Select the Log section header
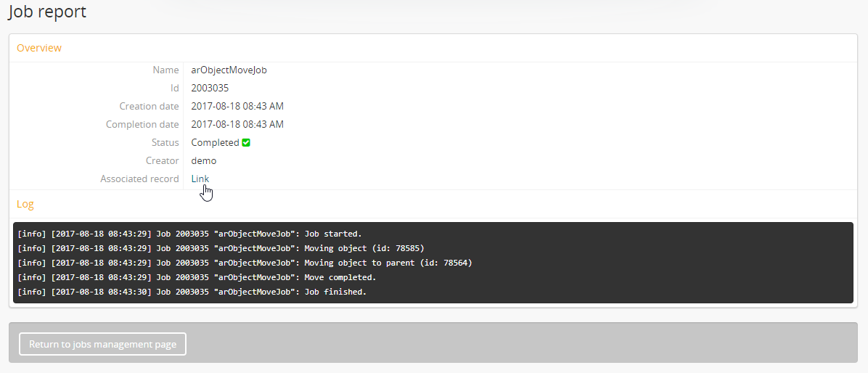Image resolution: width=868 pixels, height=373 pixels. [x=25, y=205]
